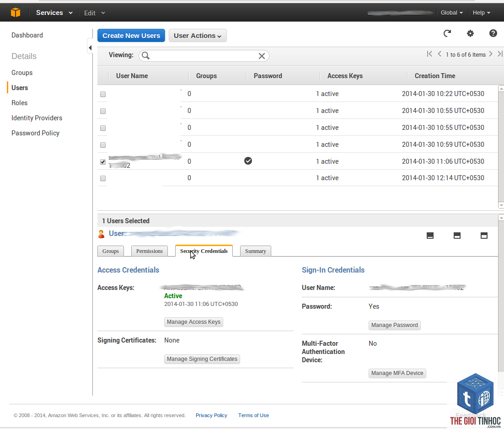The height and width of the screenshot is (429, 504).
Task: Click the password checkmark icon in selected row
Action: coord(248,161)
